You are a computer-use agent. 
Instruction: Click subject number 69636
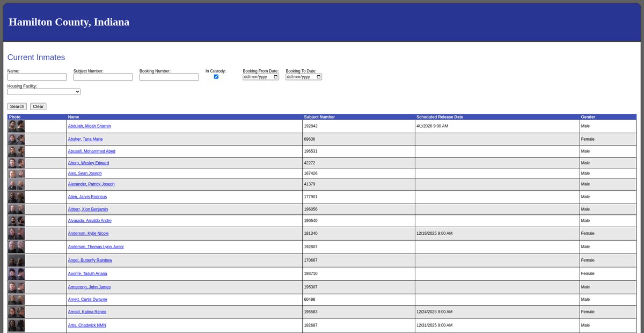coord(310,139)
